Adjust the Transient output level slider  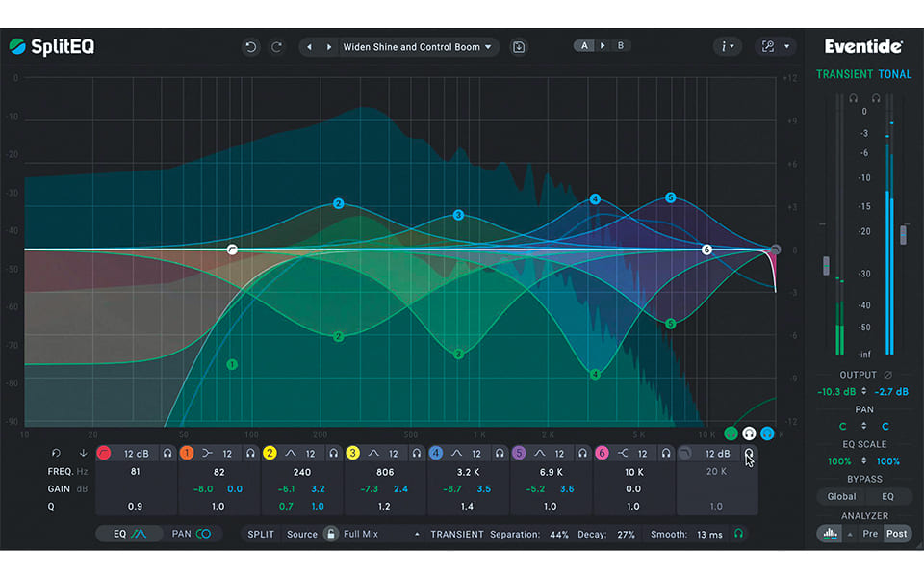[x=826, y=266]
